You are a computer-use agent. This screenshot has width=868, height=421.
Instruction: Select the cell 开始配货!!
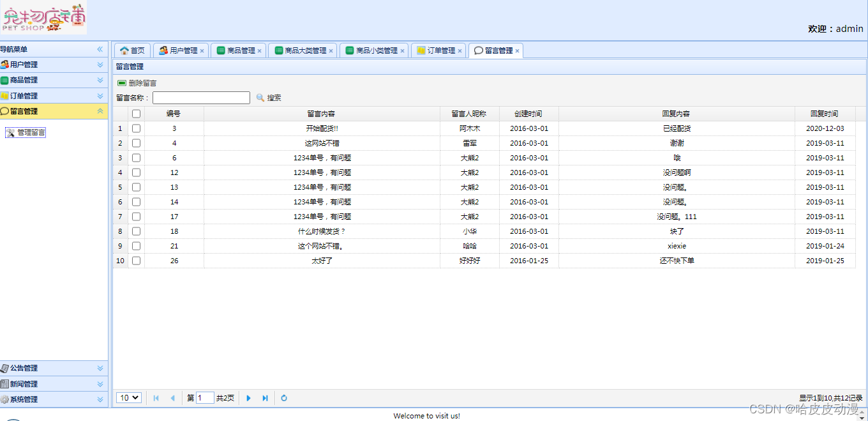(x=322, y=128)
